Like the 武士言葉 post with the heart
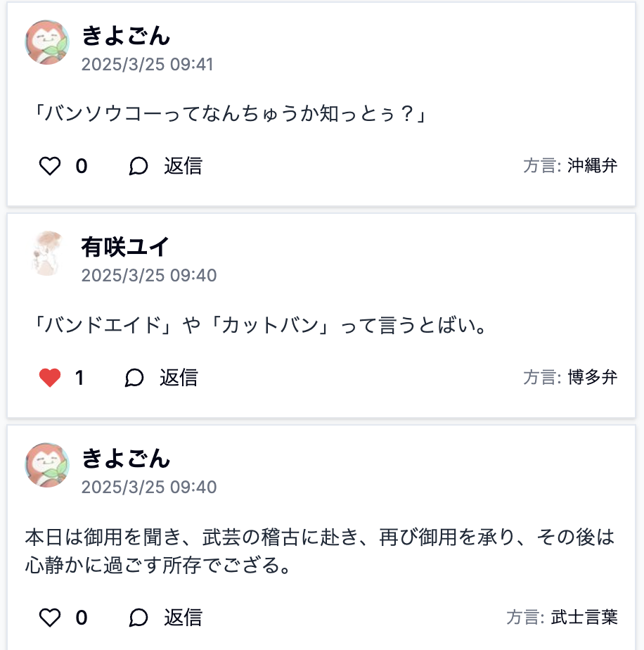 pos(50,618)
